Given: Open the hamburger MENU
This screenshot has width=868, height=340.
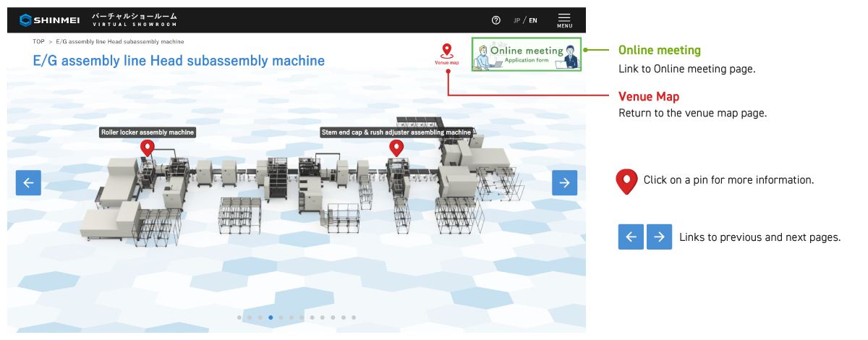Looking at the screenshot, I should (565, 20).
